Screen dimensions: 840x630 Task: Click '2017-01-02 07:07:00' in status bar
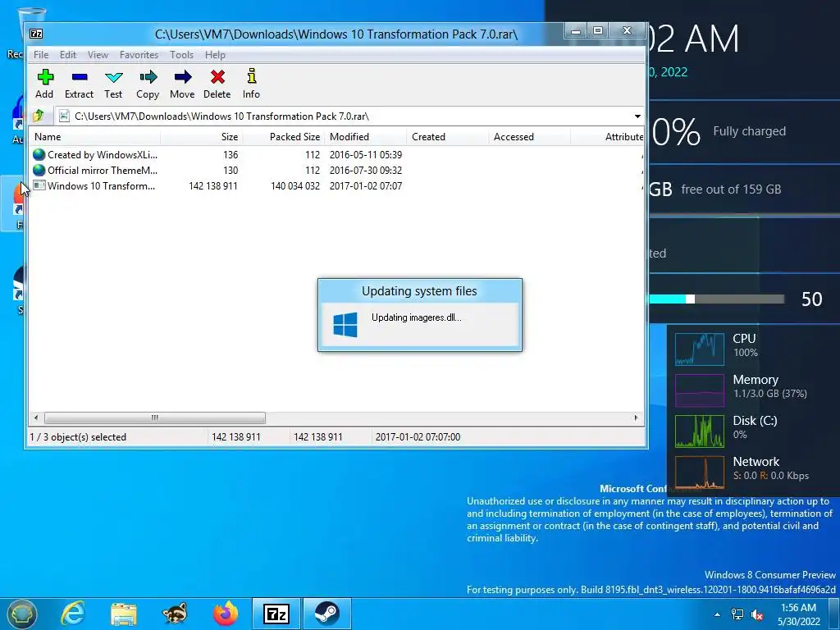coord(418,437)
